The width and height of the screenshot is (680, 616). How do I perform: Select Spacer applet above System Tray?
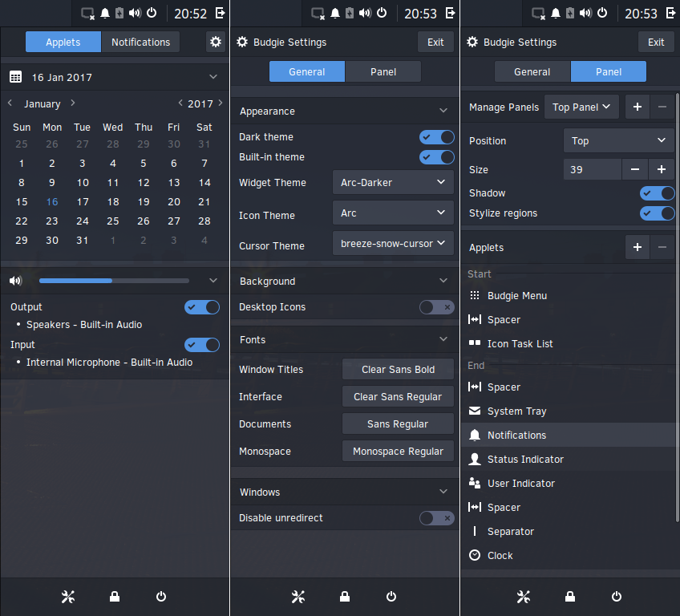coord(569,387)
